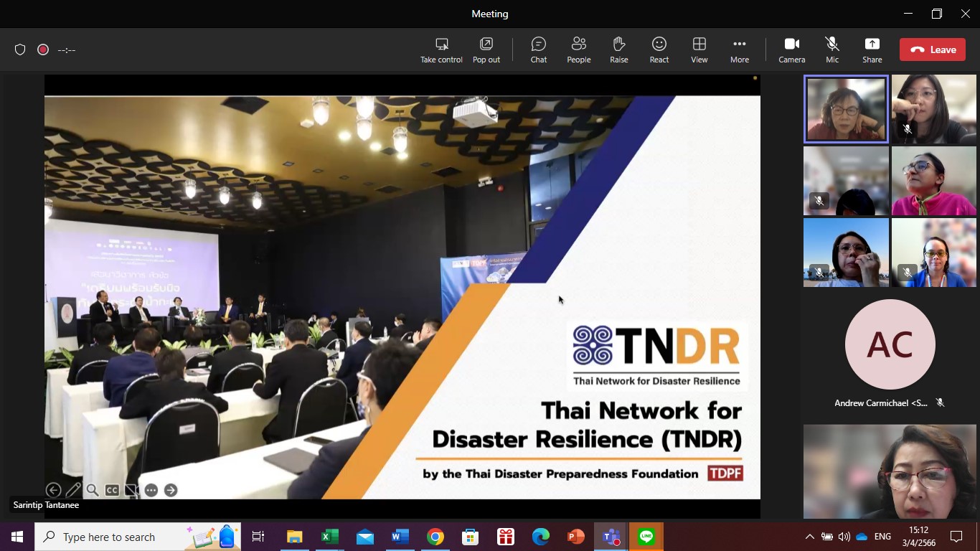Click Take control in the meeting toolbar

[x=441, y=50]
